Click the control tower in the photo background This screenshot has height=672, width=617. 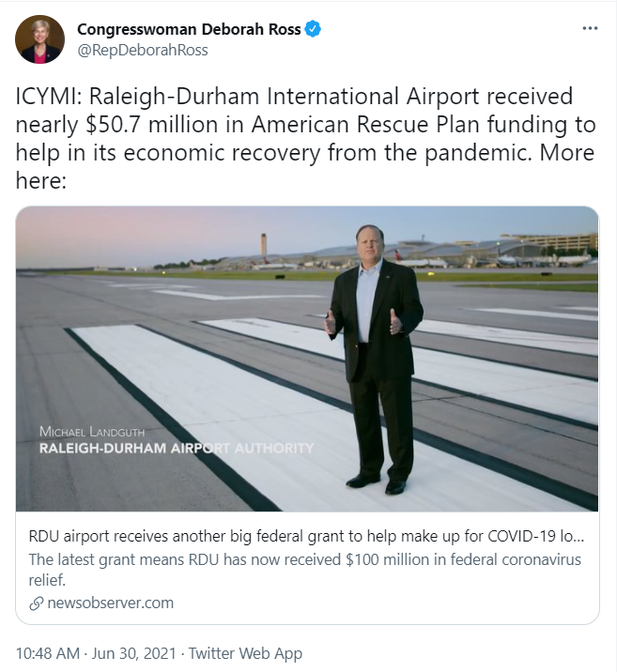[x=263, y=247]
